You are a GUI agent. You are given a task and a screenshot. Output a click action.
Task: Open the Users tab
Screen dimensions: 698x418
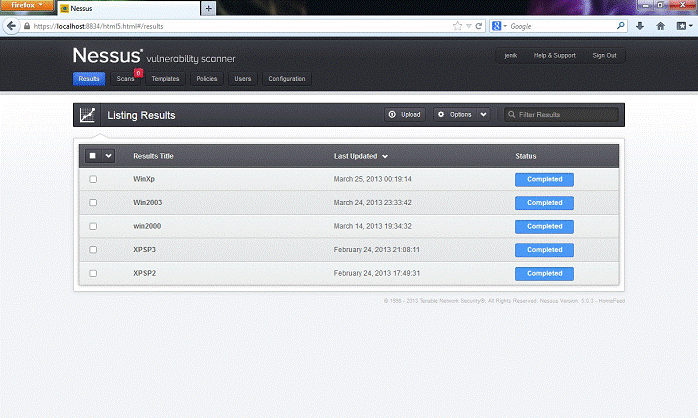pos(243,79)
